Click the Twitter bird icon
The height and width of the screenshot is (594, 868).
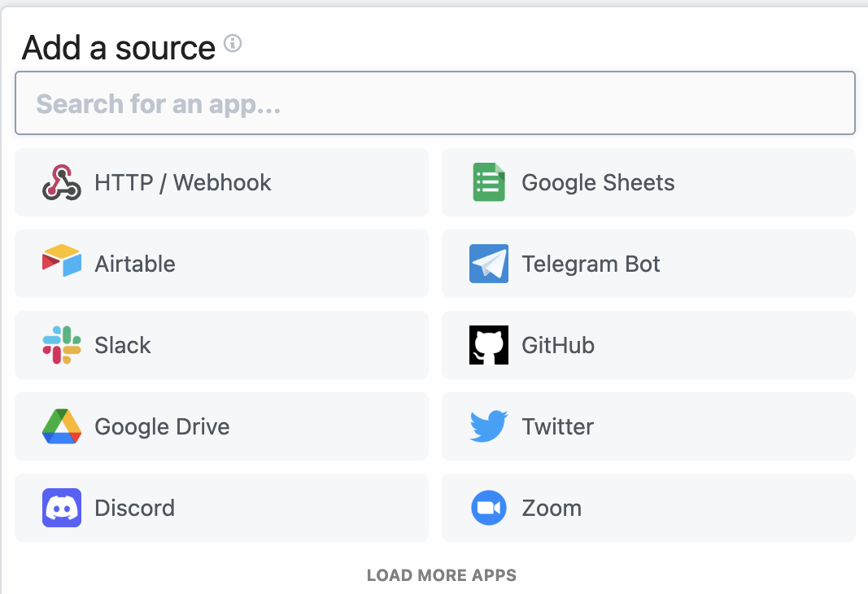click(x=489, y=426)
